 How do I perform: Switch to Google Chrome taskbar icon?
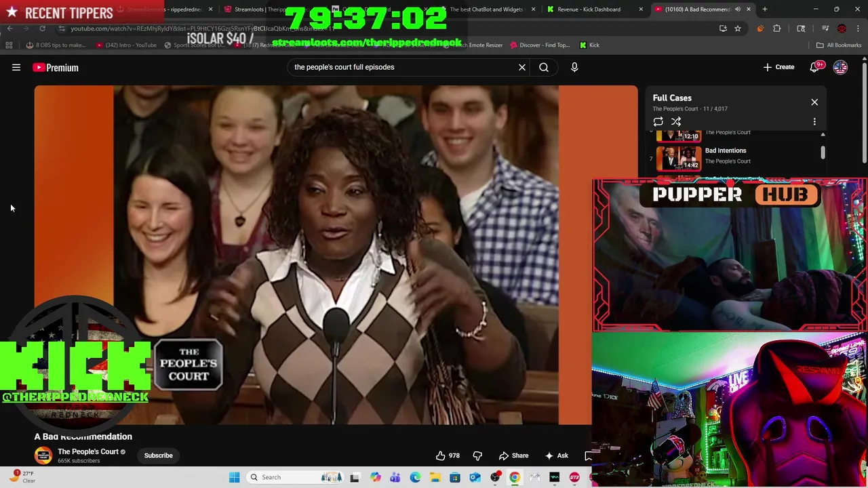pyautogui.click(x=515, y=477)
